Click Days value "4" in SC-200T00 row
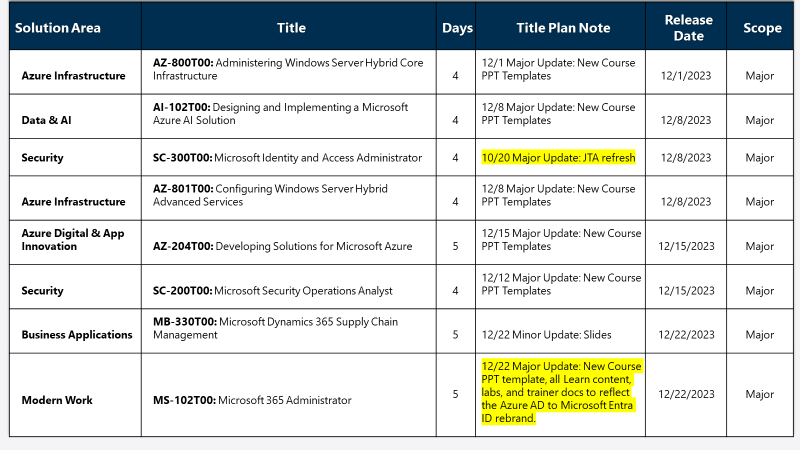This screenshot has width=800, height=450. coord(455,290)
